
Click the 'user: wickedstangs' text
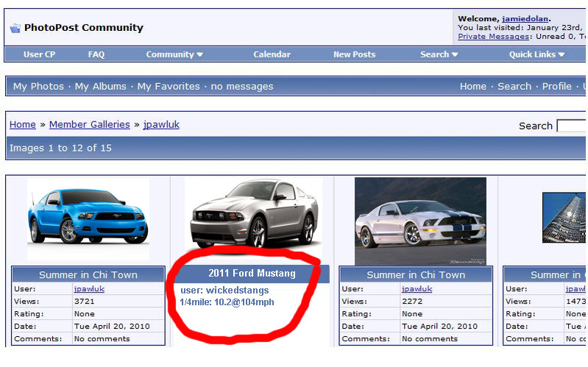tap(224, 291)
